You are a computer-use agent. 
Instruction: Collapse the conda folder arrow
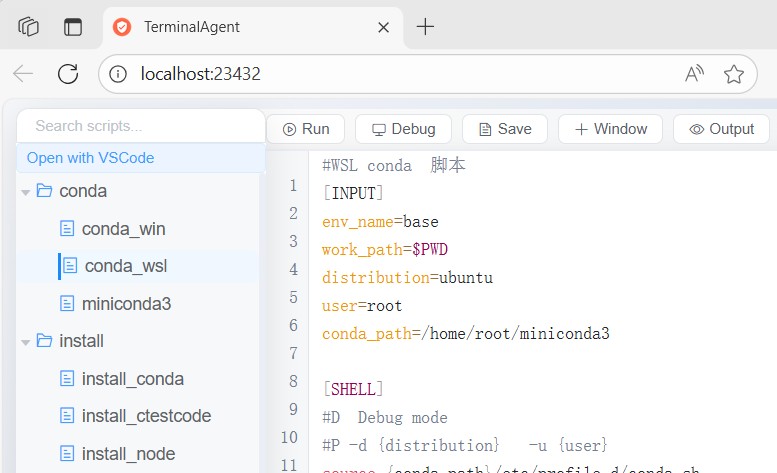pyautogui.click(x=25, y=191)
